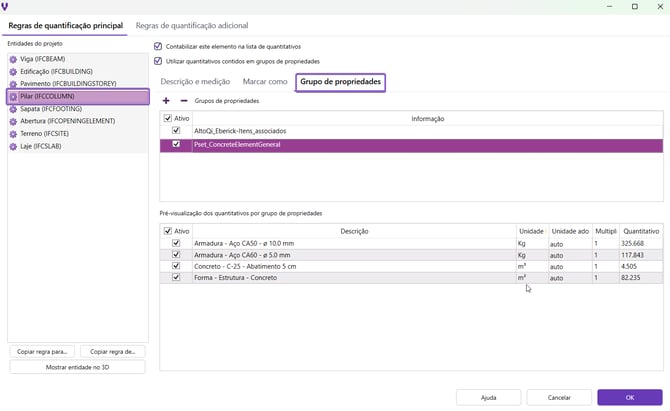Uncheck the Pset_ConcreteElementGeneral checkbox
Screen dimensions: 670x411
tap(176, 144)
